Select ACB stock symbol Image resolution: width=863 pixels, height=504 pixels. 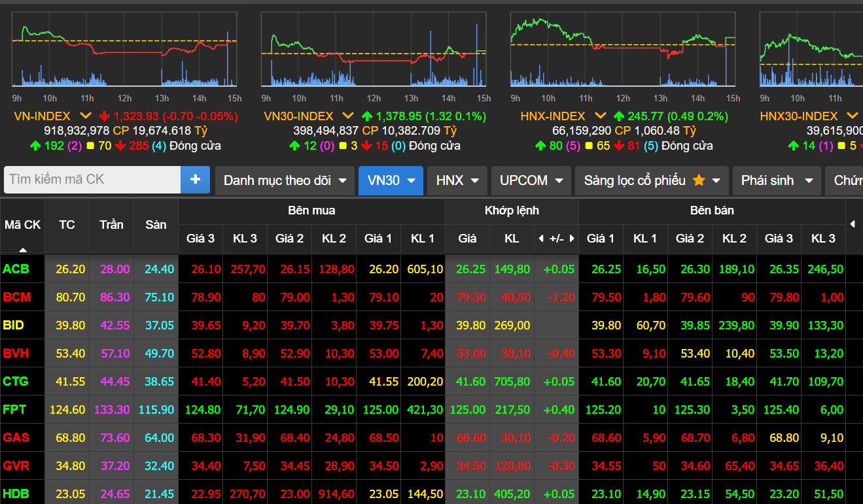[15, 269]
